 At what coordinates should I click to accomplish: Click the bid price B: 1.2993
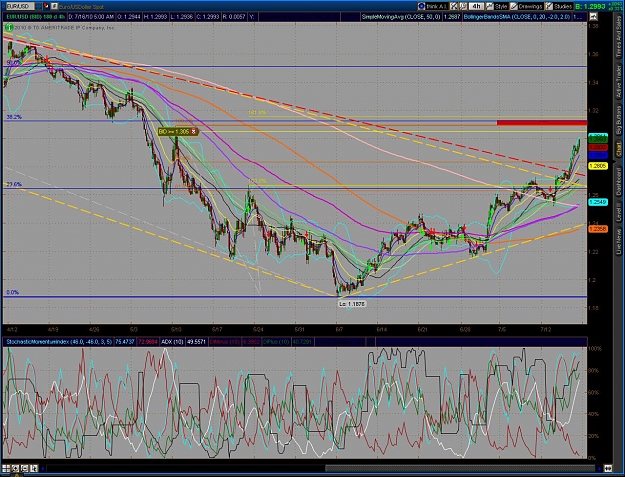click(x=591, y=6)
